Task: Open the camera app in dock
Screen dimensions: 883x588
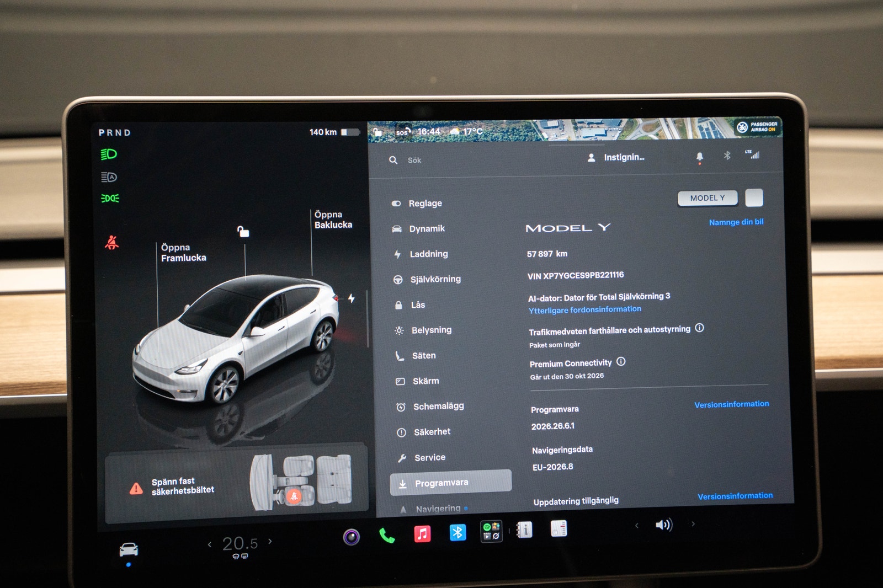Action: [x=352, y=537]
